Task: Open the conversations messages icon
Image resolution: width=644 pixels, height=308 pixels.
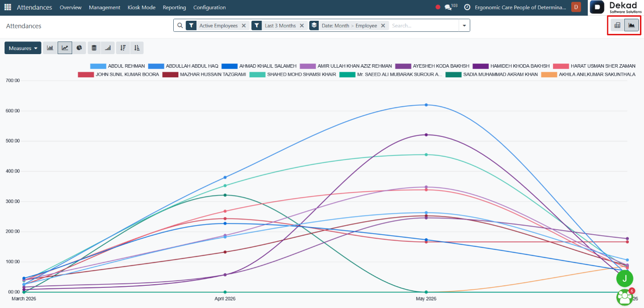Action: point(448,8)
